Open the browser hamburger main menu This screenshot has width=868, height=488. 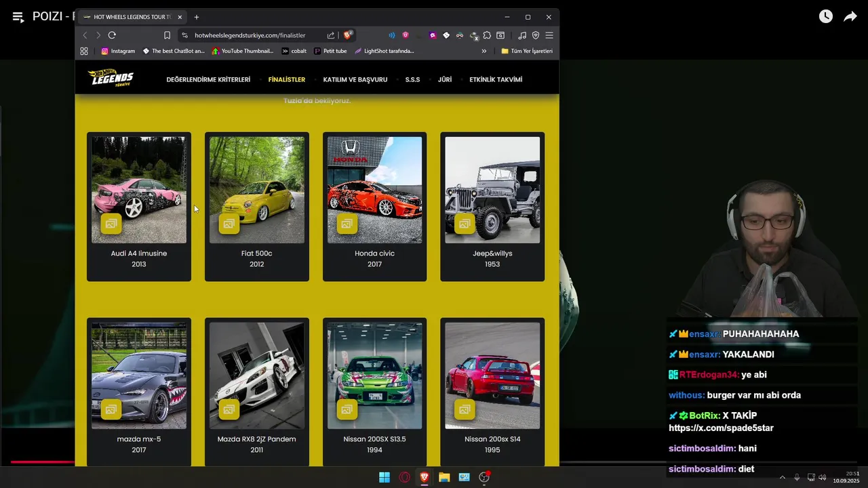(x=549, y=35)
